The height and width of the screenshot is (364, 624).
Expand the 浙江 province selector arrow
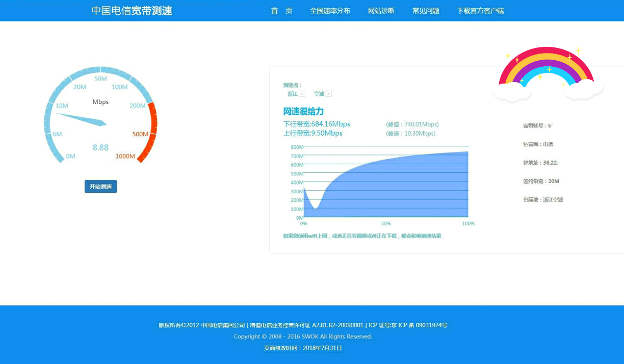coord(302,94)
